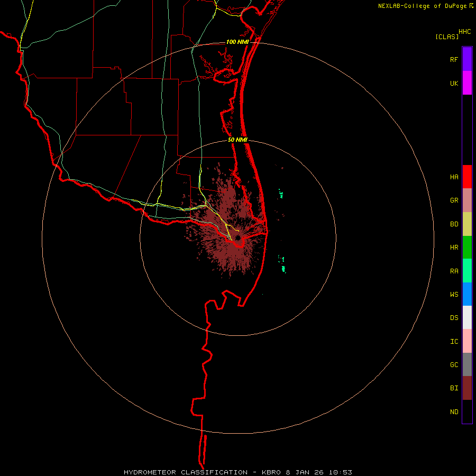Screen dimensions: 476x476
Task: Click the radar site center null spot
Action: (237, 237)
